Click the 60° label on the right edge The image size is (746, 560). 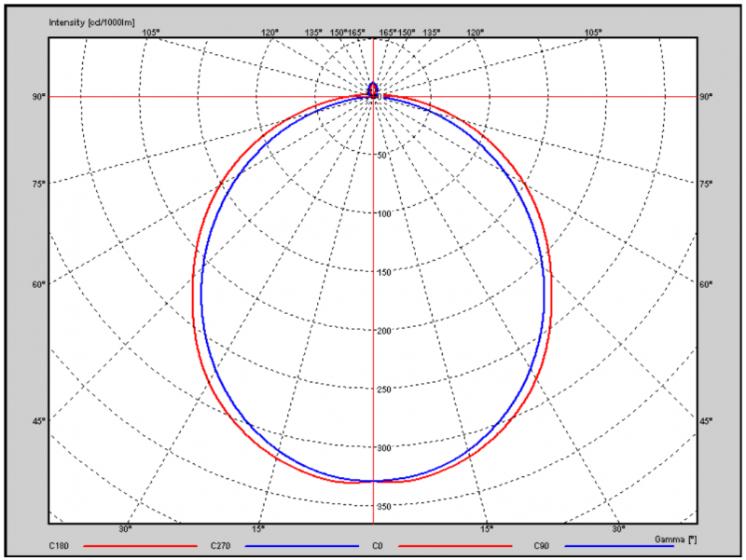point(706,284)
